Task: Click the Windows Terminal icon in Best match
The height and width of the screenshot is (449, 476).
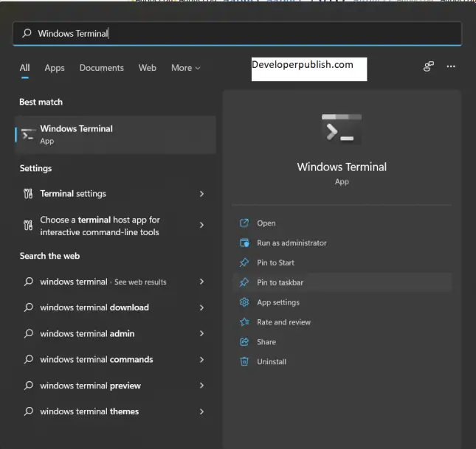Action: tap(28, 135)
